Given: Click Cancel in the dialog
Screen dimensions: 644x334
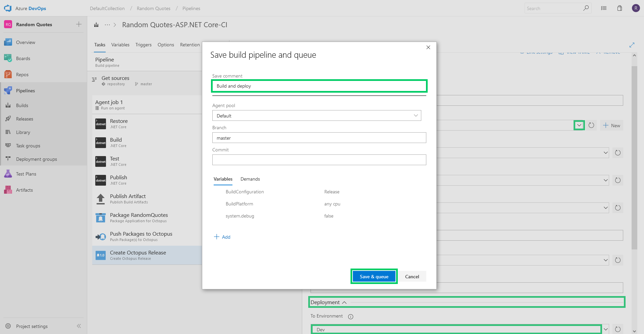Looking at the screenshot, I should pyautogui.click(x=412, y=276).
